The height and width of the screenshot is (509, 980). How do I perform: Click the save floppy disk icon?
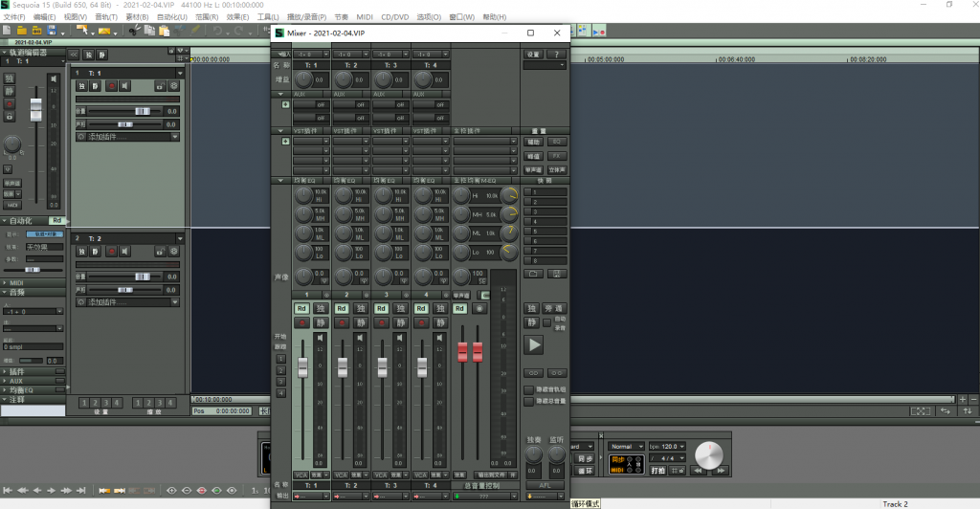(x=52, y=30)
